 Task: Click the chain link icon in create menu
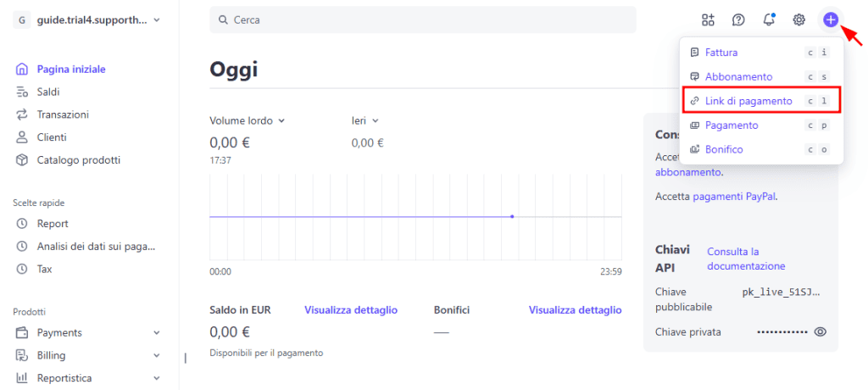695,101
